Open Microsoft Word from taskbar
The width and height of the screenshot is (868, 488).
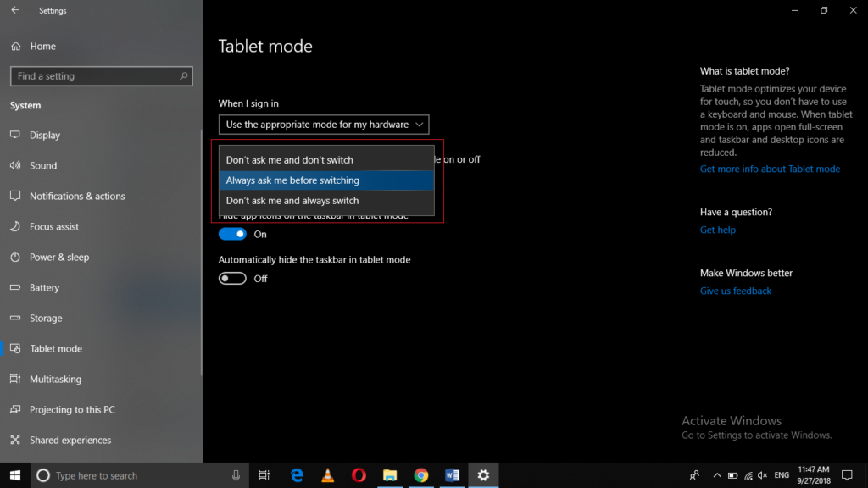click(x=452, y=475)
